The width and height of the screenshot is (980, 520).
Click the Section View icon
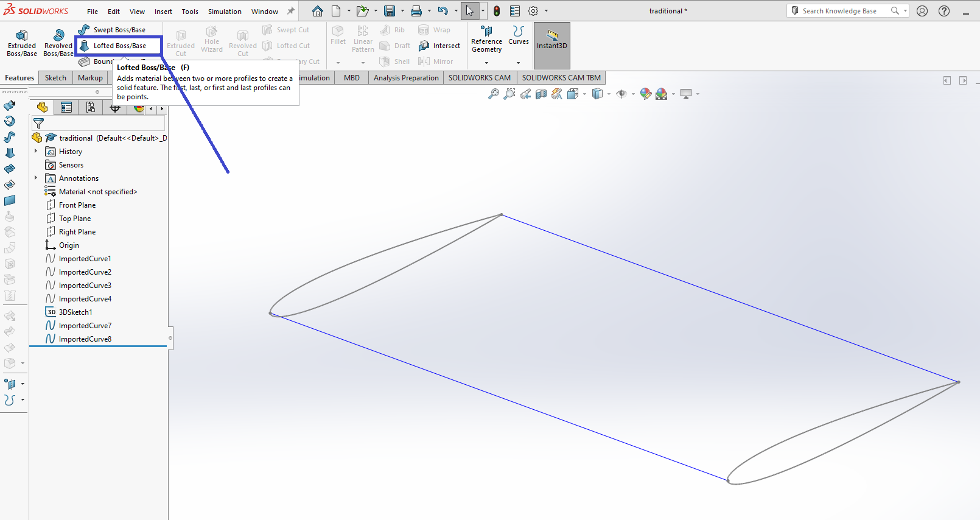point(541,94)
